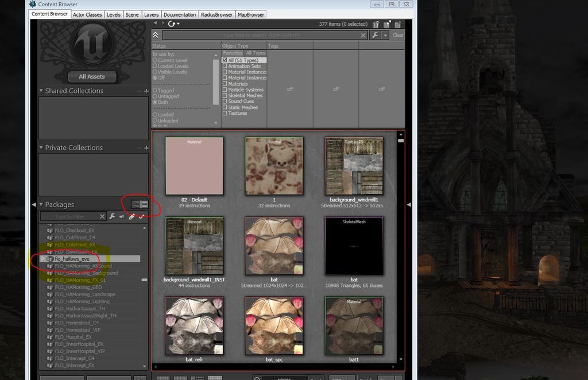The height and width of the screenshot is (380, 588).
Task: Select the Tagged status radio button
Action: tap(155, 91)
